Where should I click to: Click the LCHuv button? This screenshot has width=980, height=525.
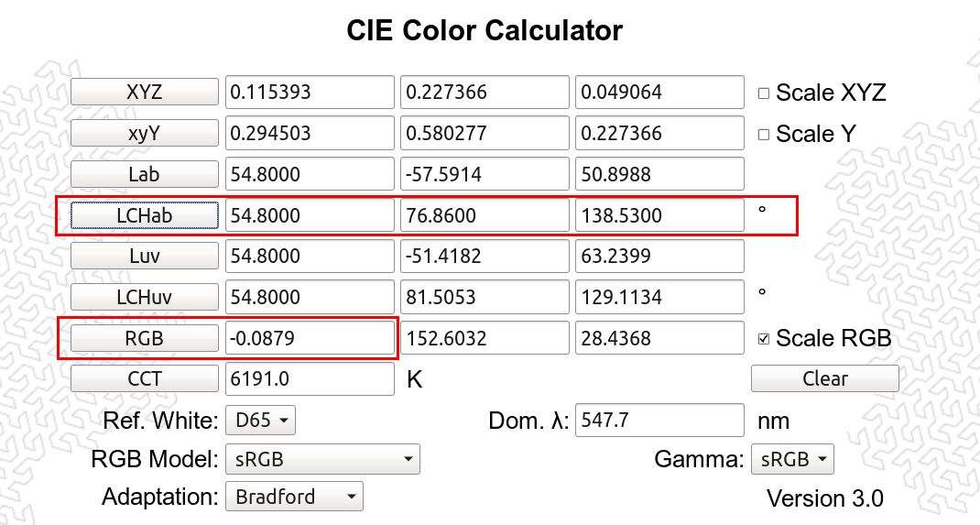(x=145, y=297)
